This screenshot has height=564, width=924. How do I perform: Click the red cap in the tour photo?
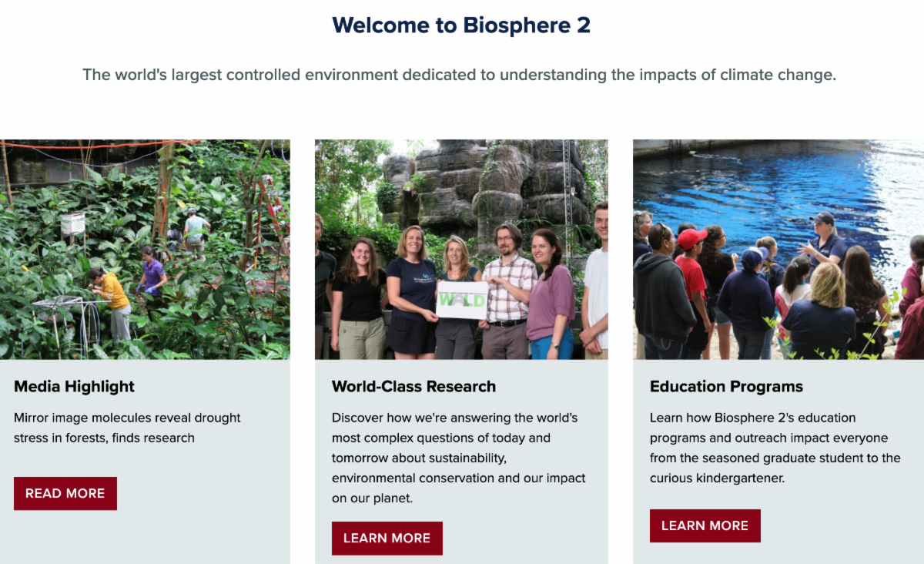pyautogui.click(x=691, y=237)
